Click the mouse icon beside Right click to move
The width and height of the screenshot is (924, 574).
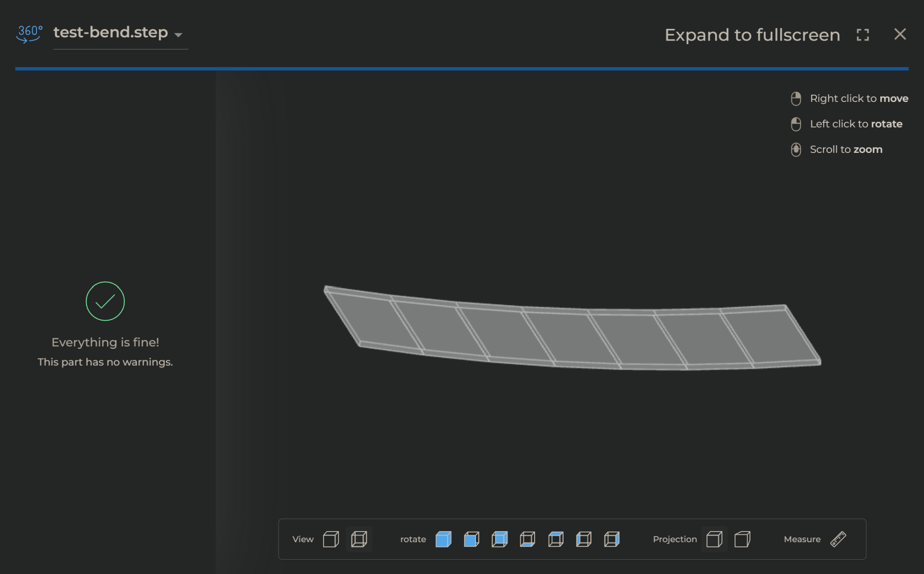[x=796, y=98]
